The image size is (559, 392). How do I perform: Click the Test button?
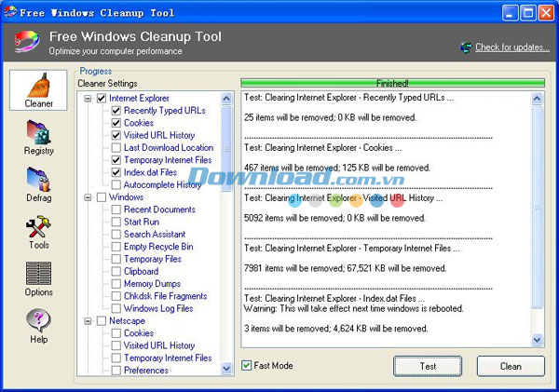pyautogui.click(x=428, y=366)
